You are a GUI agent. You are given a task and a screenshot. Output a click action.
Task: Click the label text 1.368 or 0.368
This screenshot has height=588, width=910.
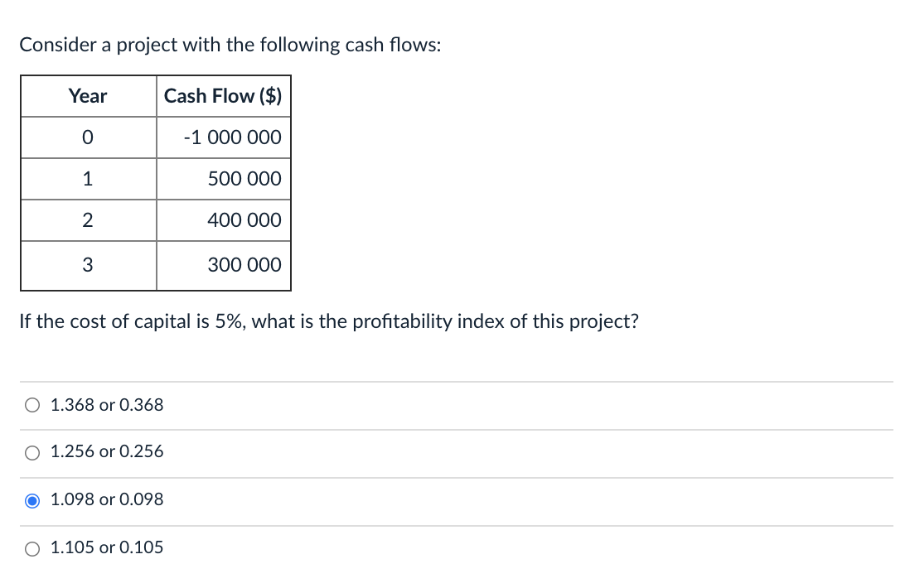[106, 405]
